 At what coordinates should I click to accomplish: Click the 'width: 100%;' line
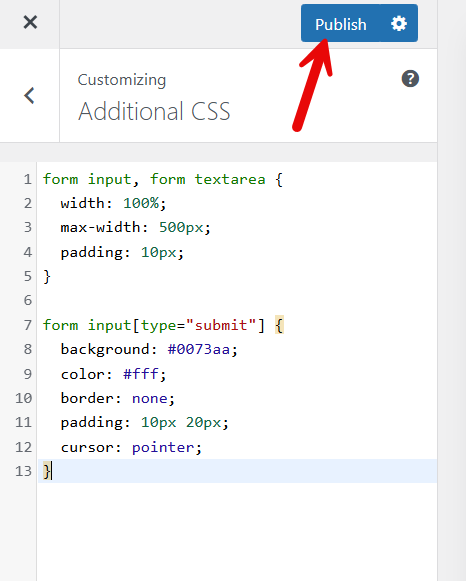(x=113, y=203)
